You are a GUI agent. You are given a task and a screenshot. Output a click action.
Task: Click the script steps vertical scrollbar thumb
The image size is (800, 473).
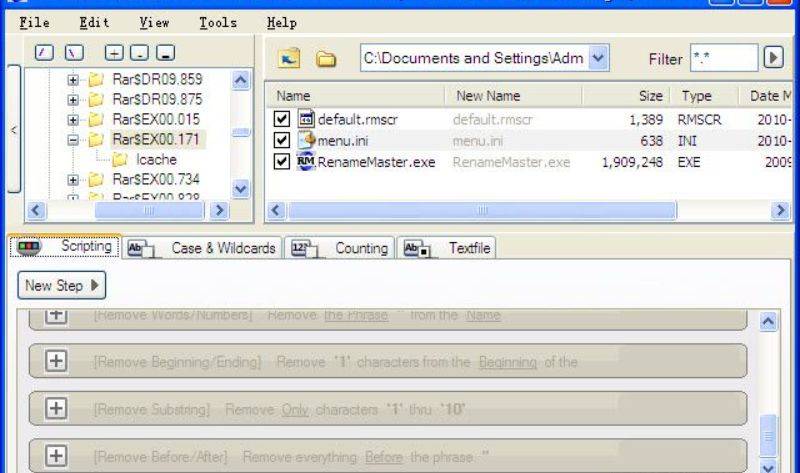(768, 436)
